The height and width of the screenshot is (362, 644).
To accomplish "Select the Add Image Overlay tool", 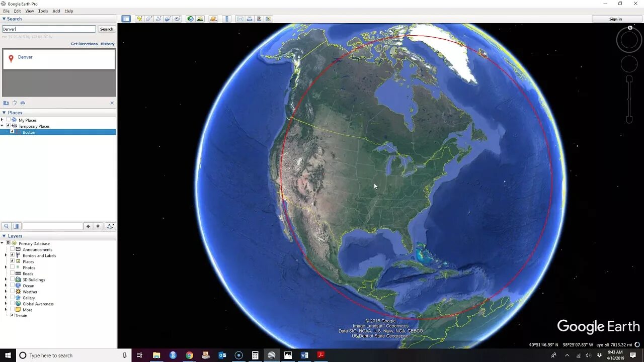I will pos(168,19).
